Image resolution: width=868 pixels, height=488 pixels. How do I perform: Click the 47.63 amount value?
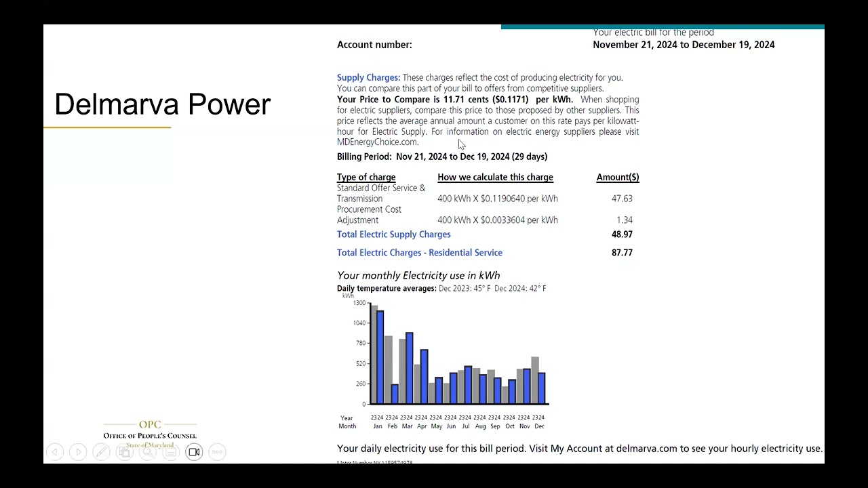click(x=622, y=199)
